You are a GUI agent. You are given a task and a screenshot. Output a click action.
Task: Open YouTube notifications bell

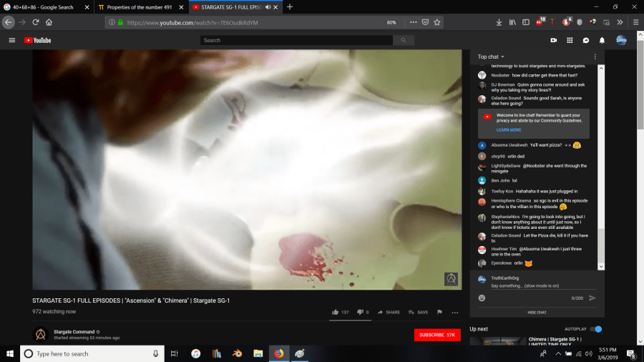click(x=602, y=40)
